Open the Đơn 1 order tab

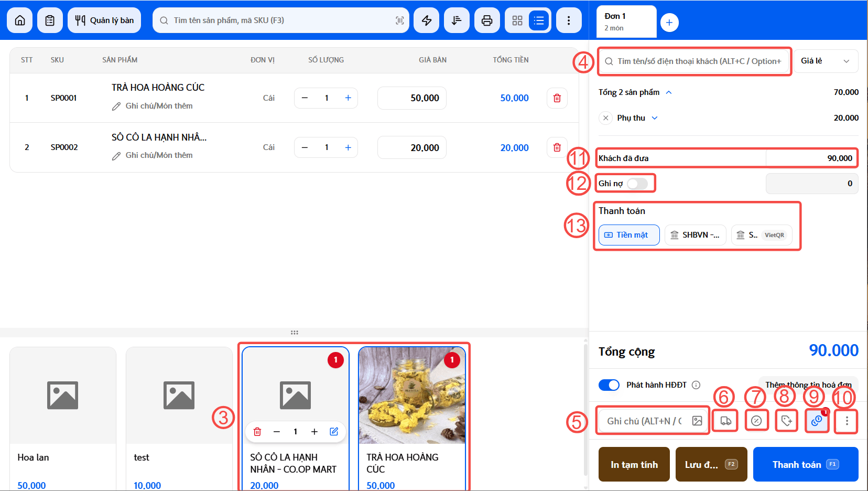pos(626,22)
